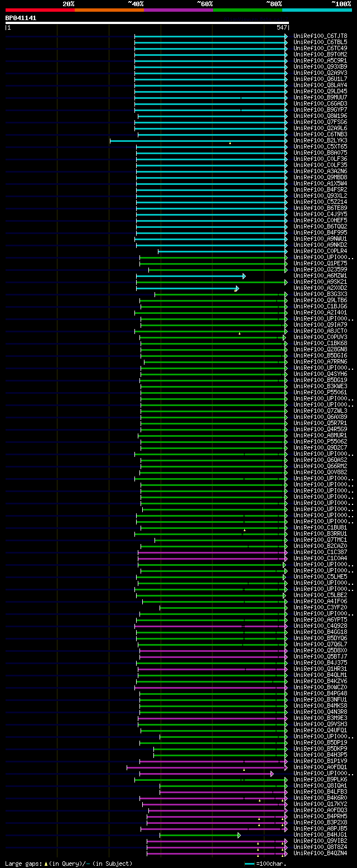
Task: Open hit UniRef100_A4IF06
Action: point(320,601)
